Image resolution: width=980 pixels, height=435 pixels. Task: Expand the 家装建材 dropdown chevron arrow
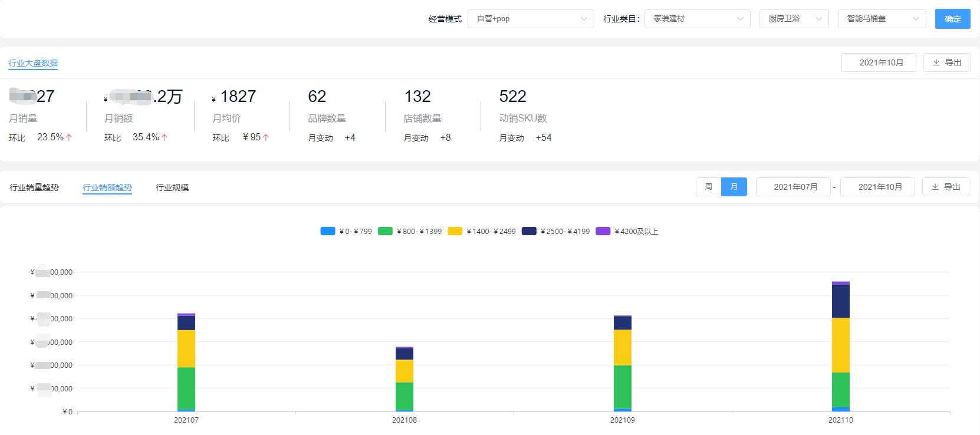pos(740,19)
